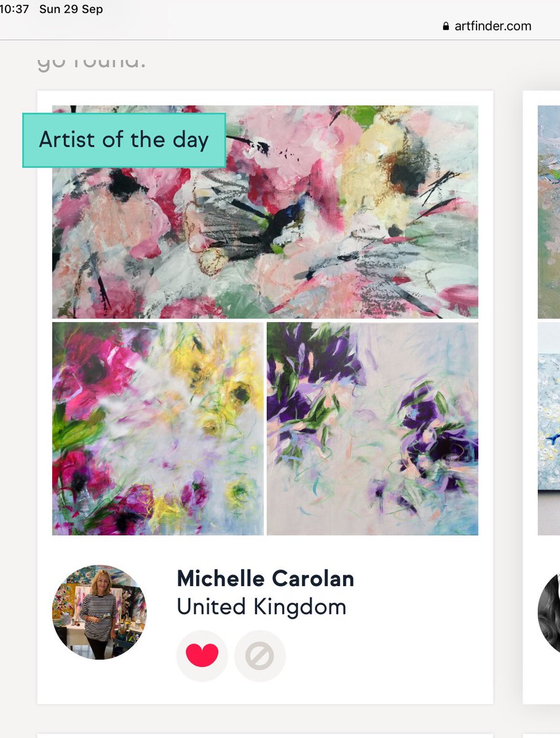
Task: Open the pink and yellow flowers painting
Action: 158,429
